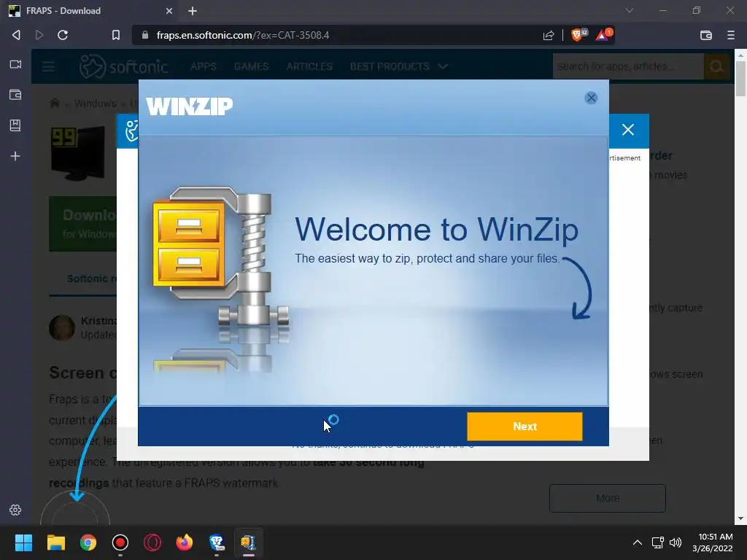Open the screen recorder taskbar icon
Screen dimensions: 747x560
[120, 542]
